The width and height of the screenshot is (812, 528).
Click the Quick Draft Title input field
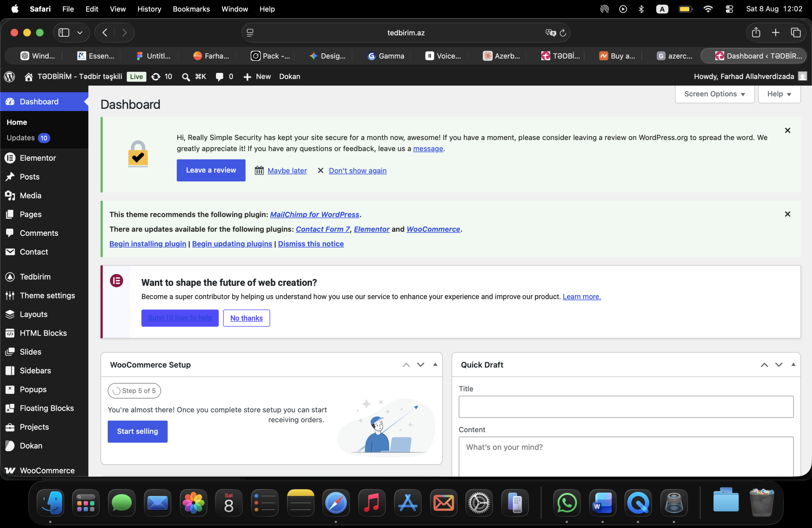point(626,407)
